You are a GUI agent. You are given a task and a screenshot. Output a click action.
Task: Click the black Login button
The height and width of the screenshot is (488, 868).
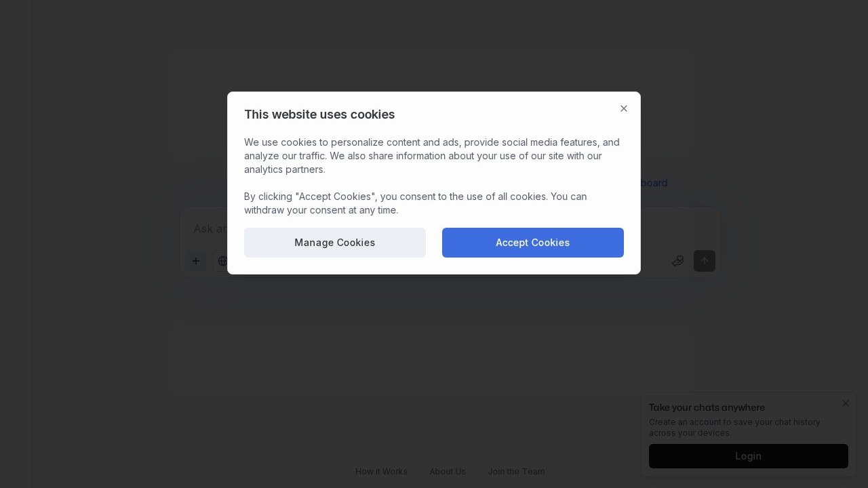point(748,456)
